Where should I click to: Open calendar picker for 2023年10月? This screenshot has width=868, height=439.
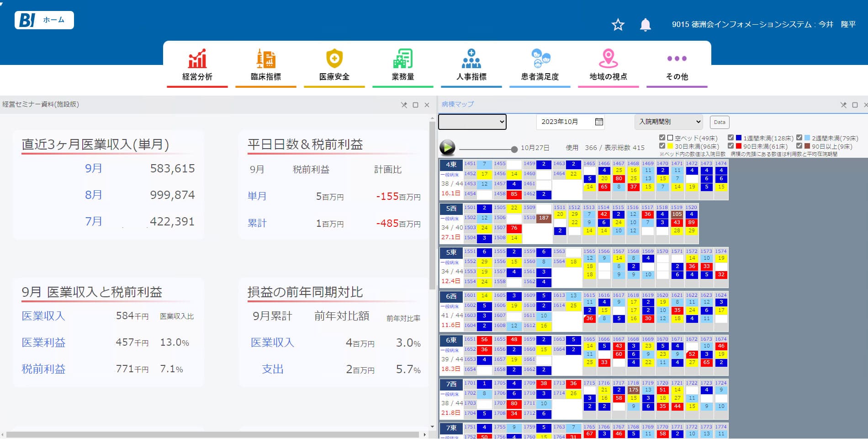(x=599, y=122)
